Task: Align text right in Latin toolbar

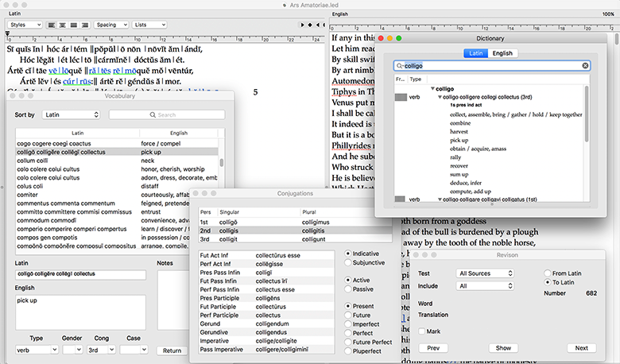Action: click(84, 25)
